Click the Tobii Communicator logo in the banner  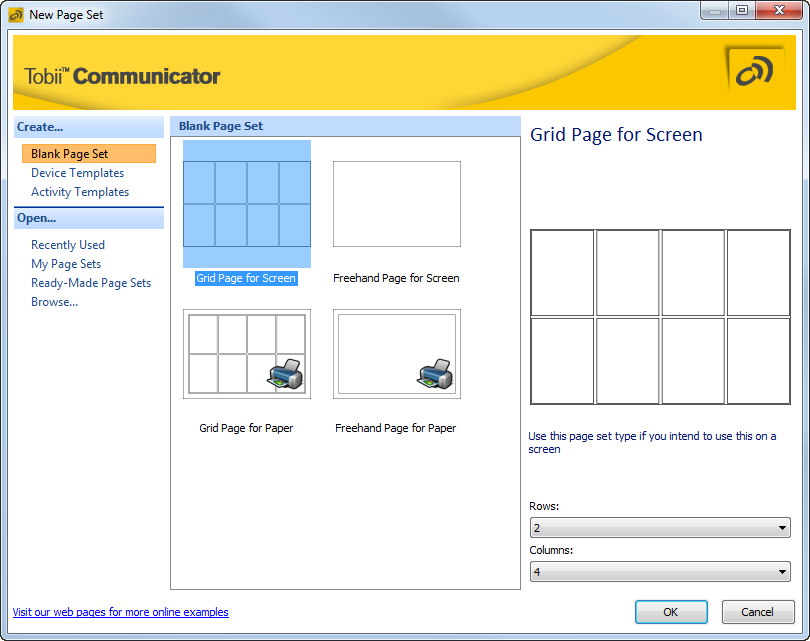click(x=122, y=76)
